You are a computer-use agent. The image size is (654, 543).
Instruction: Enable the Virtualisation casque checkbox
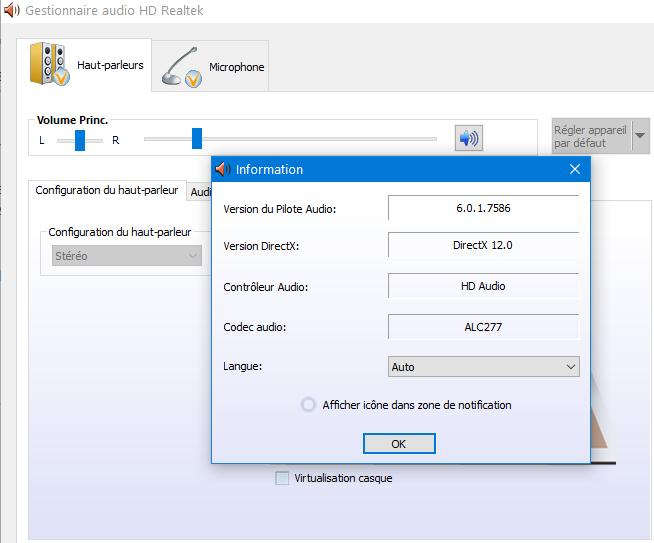coord(282,478)
